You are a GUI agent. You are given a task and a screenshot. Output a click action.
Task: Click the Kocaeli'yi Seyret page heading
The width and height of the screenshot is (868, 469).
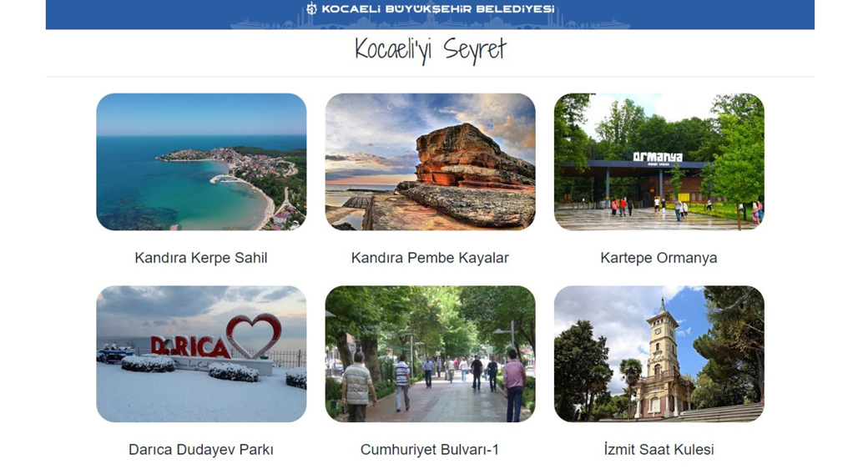pyautogui.click(x=430, y=50)
